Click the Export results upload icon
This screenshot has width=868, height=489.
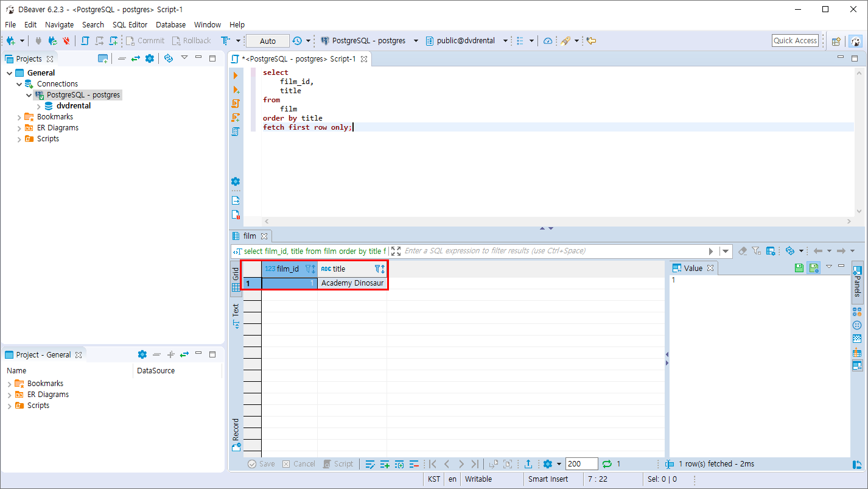[x=528, y=464]
